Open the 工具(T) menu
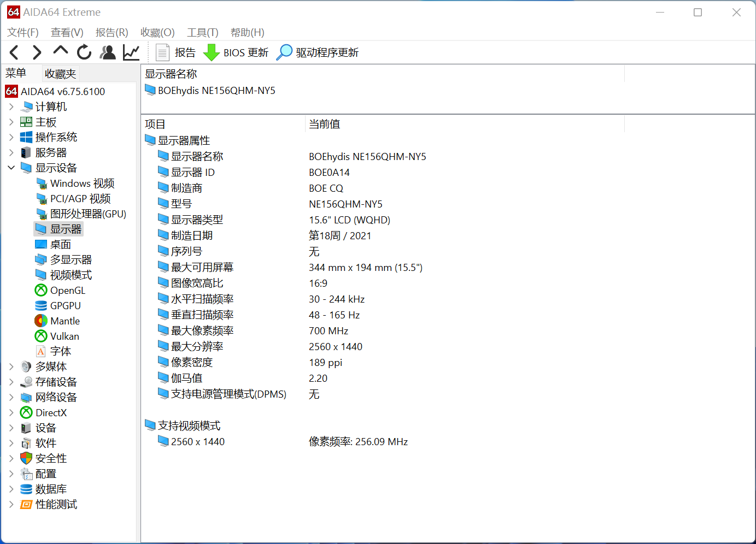Image resolution: width=756 pixels, height=544 pixels. pos(203,32)
